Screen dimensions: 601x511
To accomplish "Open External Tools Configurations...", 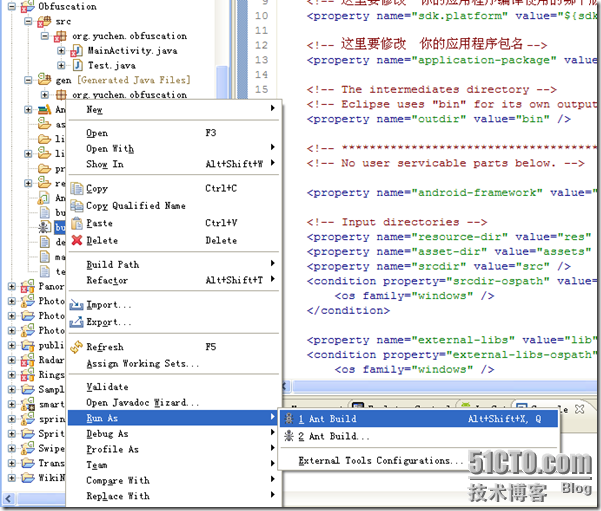I will tap(381, 460).
